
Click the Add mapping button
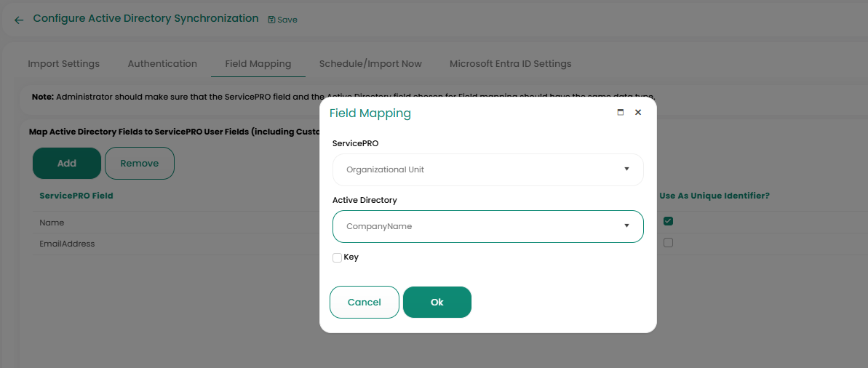67,164
